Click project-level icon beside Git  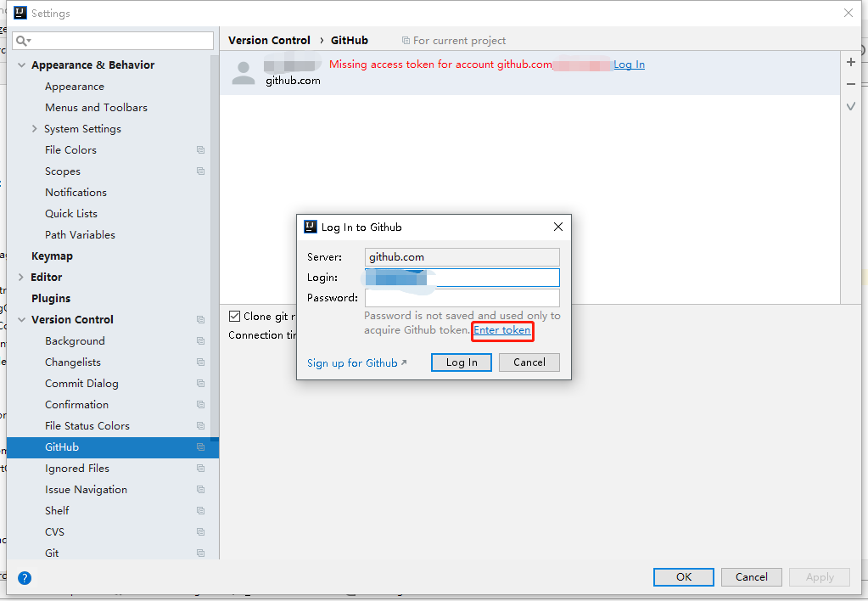(200, 553)
